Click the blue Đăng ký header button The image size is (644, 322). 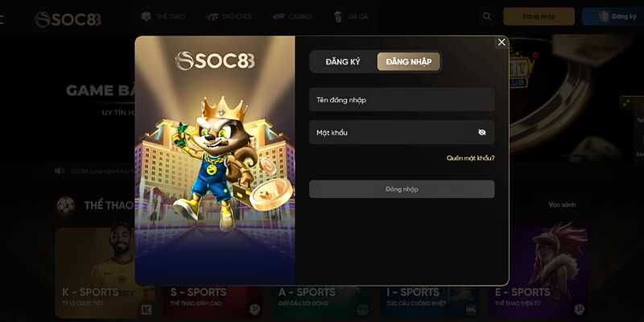tap(613, 16)
